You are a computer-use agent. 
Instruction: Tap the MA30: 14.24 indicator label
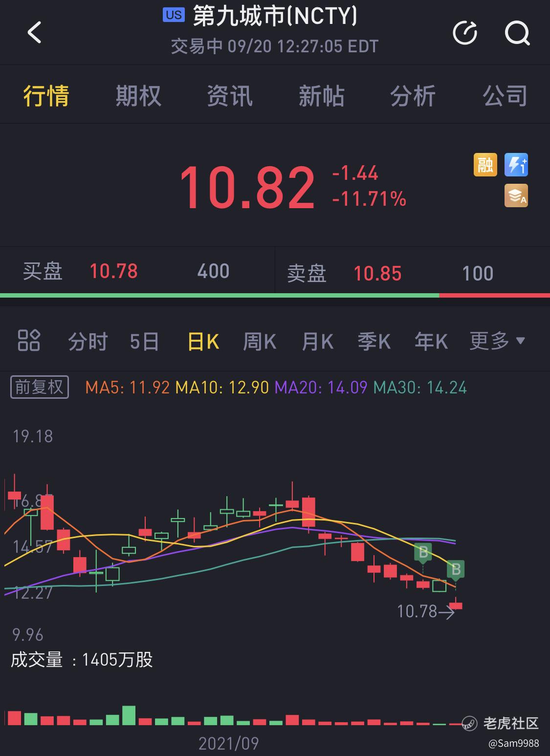click(x=420, y=388)
